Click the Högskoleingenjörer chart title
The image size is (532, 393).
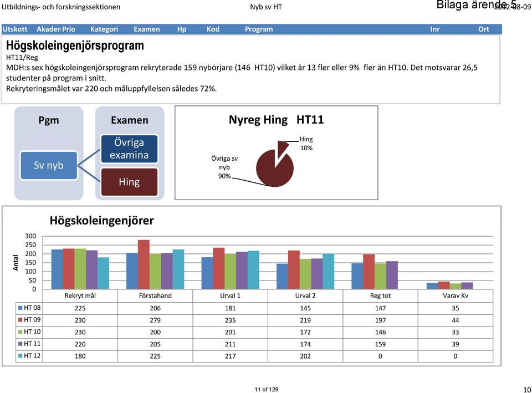101,221
